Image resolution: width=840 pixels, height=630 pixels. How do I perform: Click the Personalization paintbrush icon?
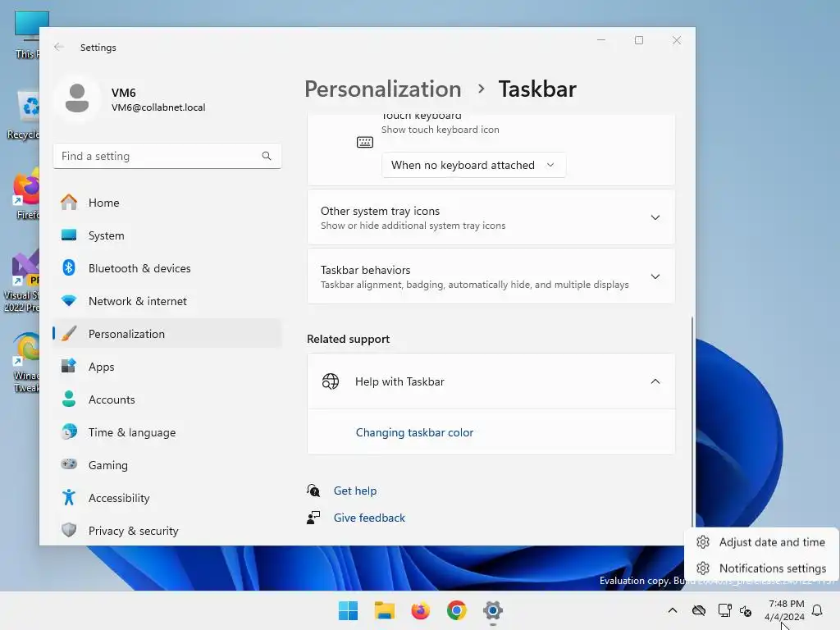69,333
